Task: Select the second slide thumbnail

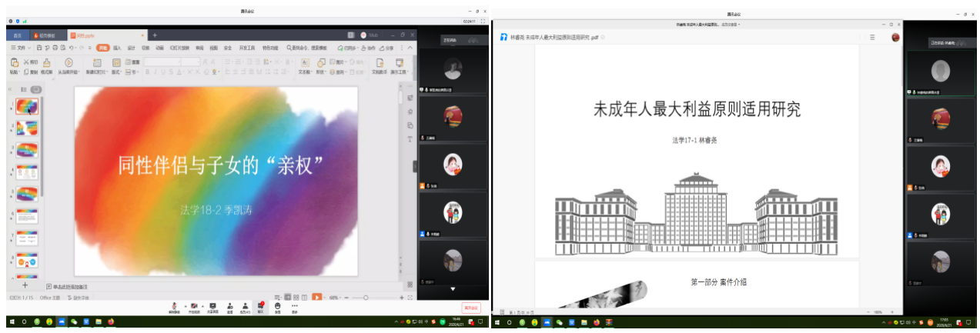Action: (27, 128)
